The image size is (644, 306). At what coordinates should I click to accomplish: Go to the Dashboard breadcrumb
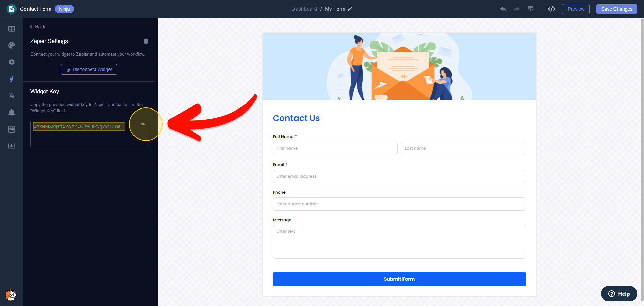pyautogui.click(x=304, y=9)
